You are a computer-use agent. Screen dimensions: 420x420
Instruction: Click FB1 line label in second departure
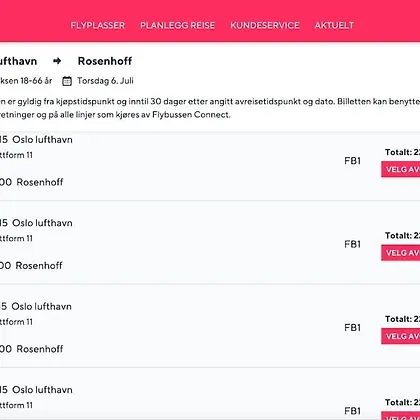[x=353, y=244]
